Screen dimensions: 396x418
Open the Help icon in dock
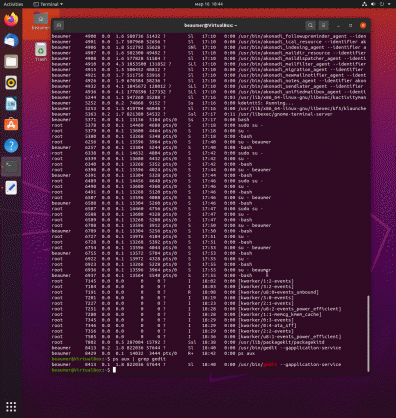11,146
